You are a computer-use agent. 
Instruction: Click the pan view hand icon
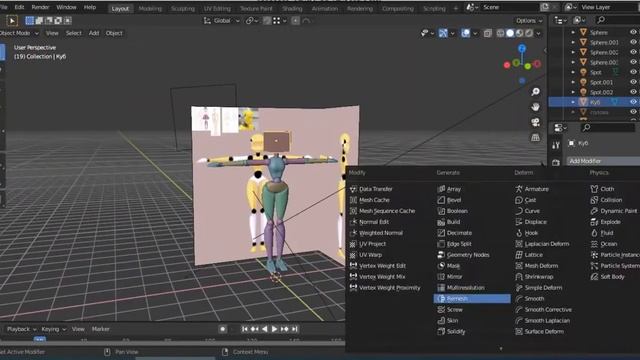(536, 107)
